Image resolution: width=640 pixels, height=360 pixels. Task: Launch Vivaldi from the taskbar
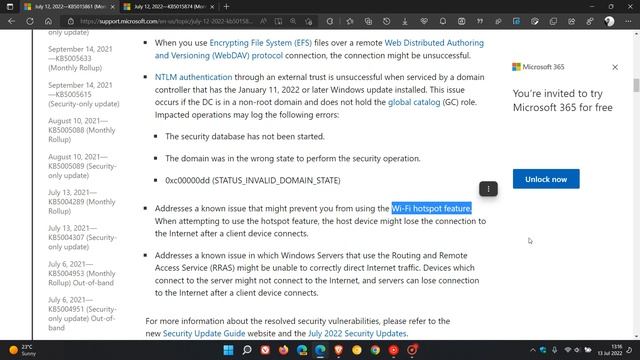(x=265, y=350)
